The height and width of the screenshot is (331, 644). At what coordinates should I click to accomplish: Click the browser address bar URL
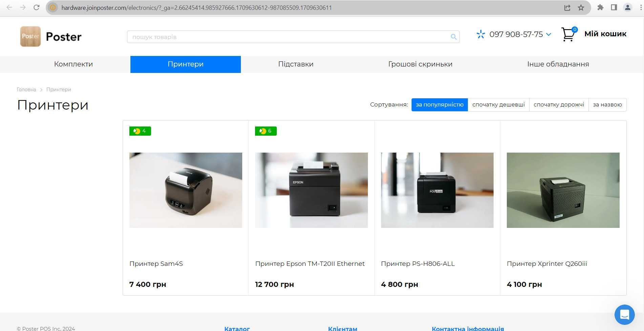click(196, 7)
